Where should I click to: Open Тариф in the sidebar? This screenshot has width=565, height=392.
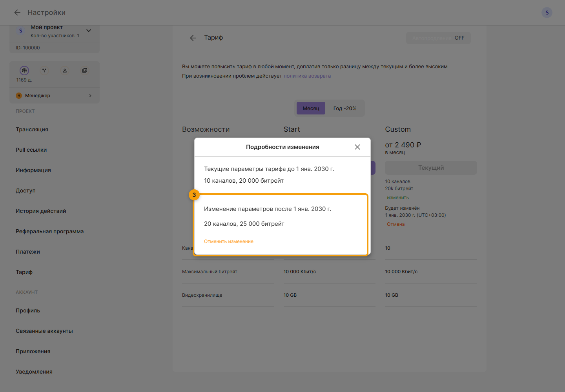pyautogui.click(x=24, y=272)
